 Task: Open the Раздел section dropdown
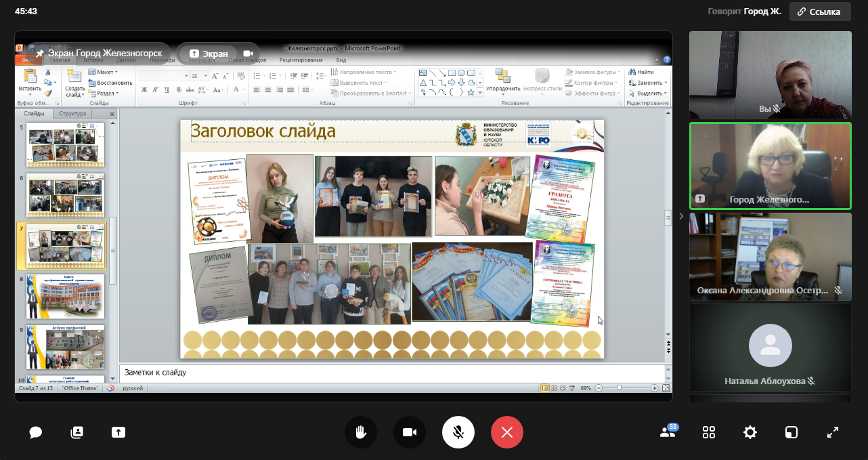104,93
